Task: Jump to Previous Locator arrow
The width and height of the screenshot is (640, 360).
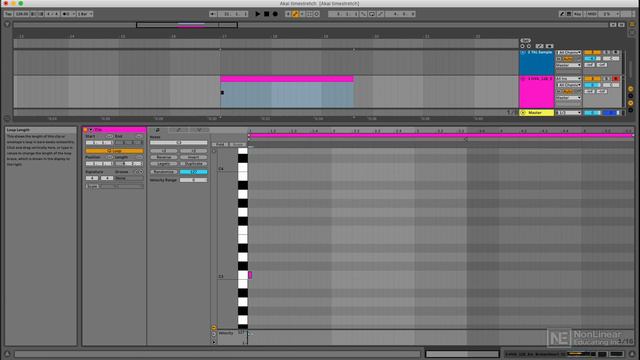Action: coord(522,46)
